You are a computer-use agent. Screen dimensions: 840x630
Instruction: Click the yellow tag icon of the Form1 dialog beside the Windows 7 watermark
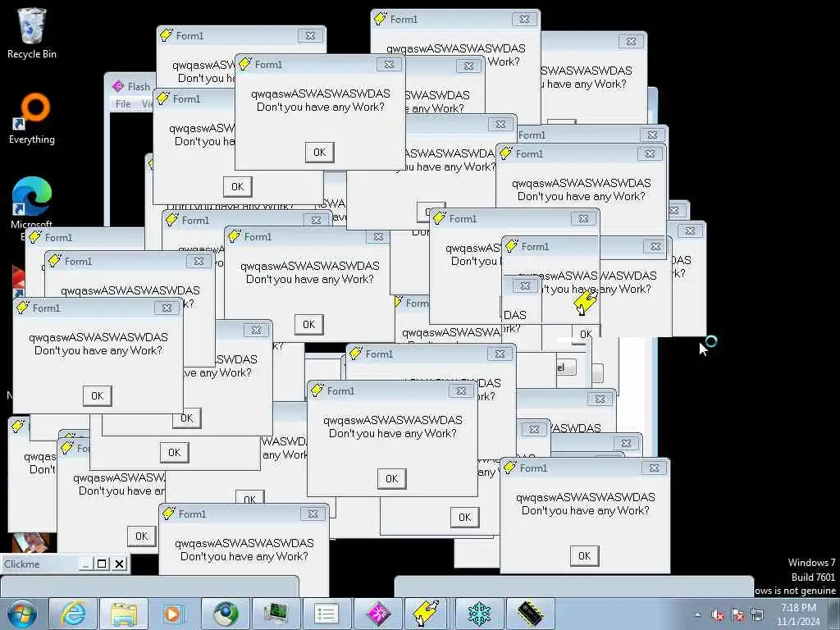(510, 467)
